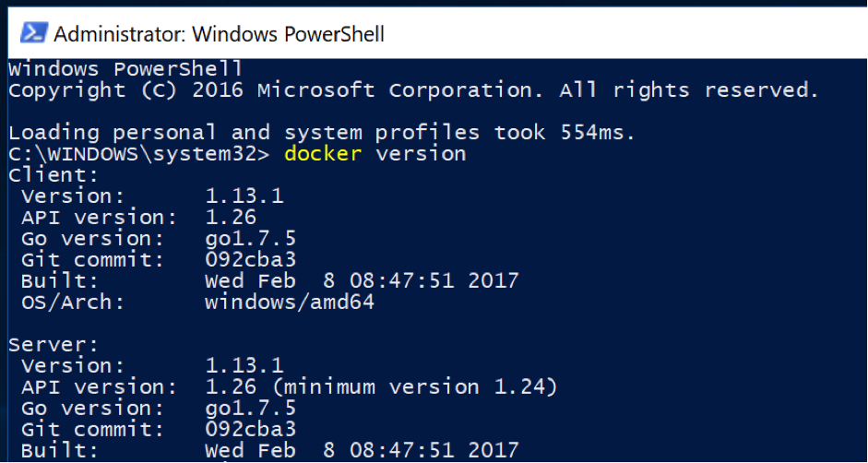Viewport: 868px width, 463px height.
Task: Click the windows/amd64 architecture value
Action: coord(290,303)
